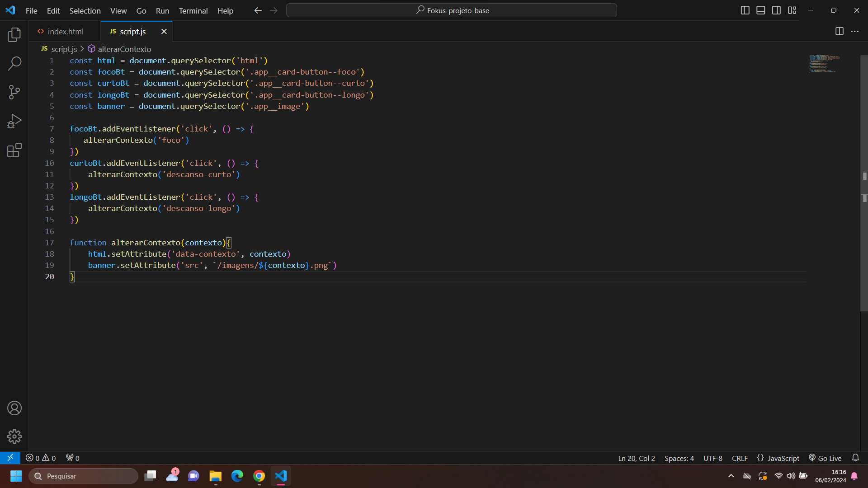The image size is (868, 488).
Task: Click line number 17 in gutter
Action: coord(49,243)
